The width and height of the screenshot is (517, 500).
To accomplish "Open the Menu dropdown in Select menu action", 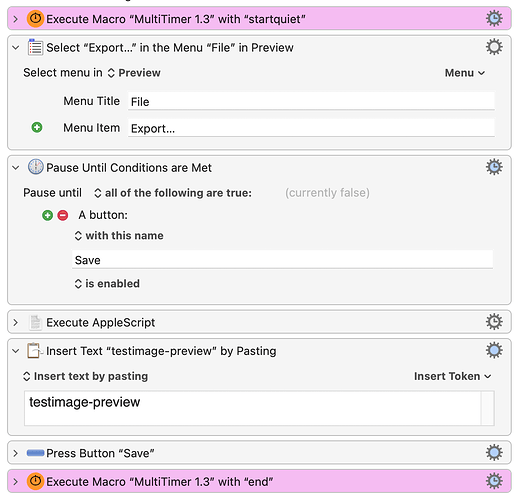I will pos(465,73).
